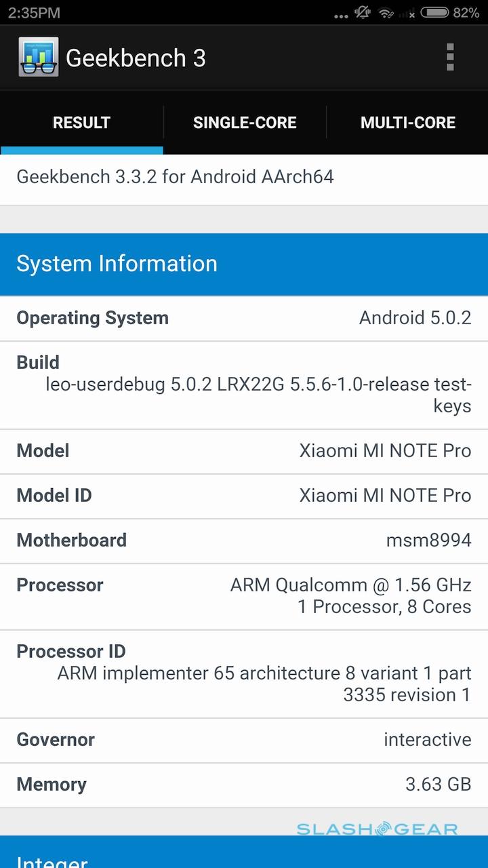Viewport: 488px width, 868px height.
Task: Tap the Geekbench 3 app icon
Action: point(38,58)
